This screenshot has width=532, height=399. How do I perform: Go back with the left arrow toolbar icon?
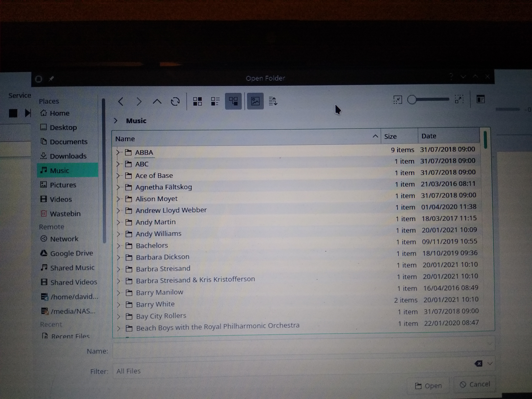pyautogui.click(x=121, y=101)
